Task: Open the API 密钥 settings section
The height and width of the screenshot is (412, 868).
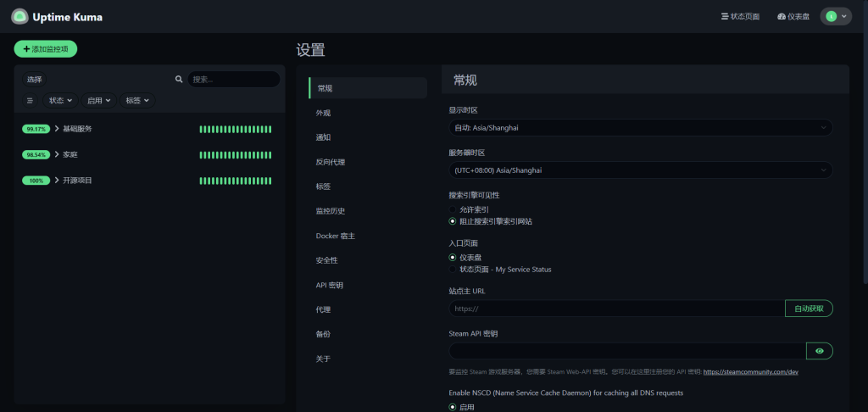Action: click(x=329, y=285)
